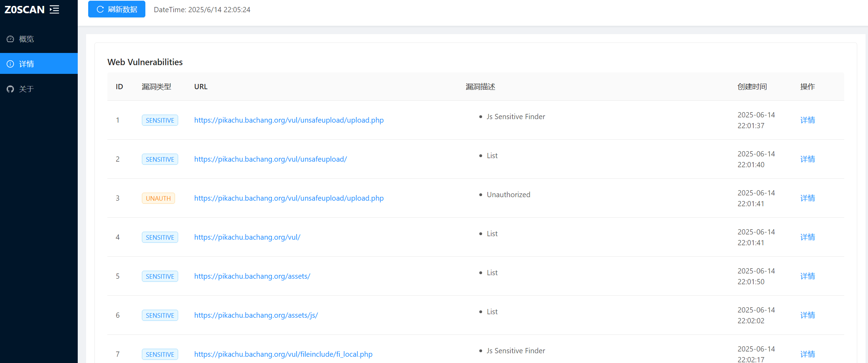Open upload.php URL in row 1
Screen dimensions: 868x363
289,120
